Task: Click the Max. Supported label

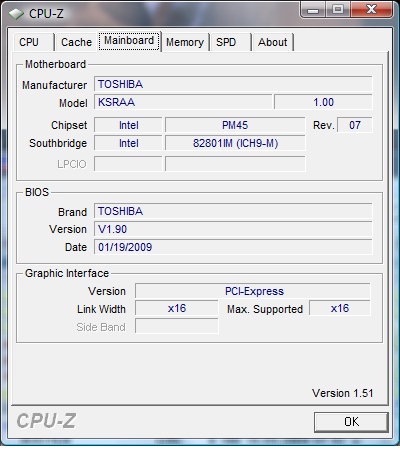Action: [x=265, y=309]
